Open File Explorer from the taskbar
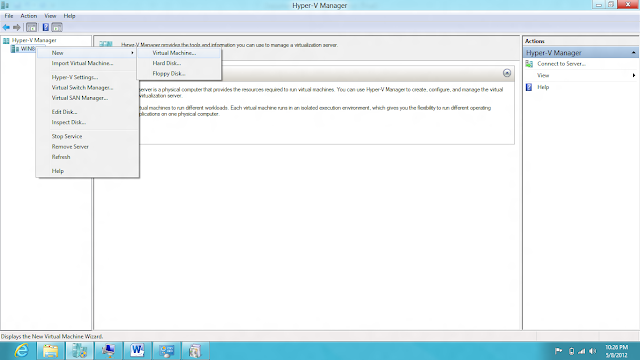This screenshot has height=360, width=640. pos(51,351)
